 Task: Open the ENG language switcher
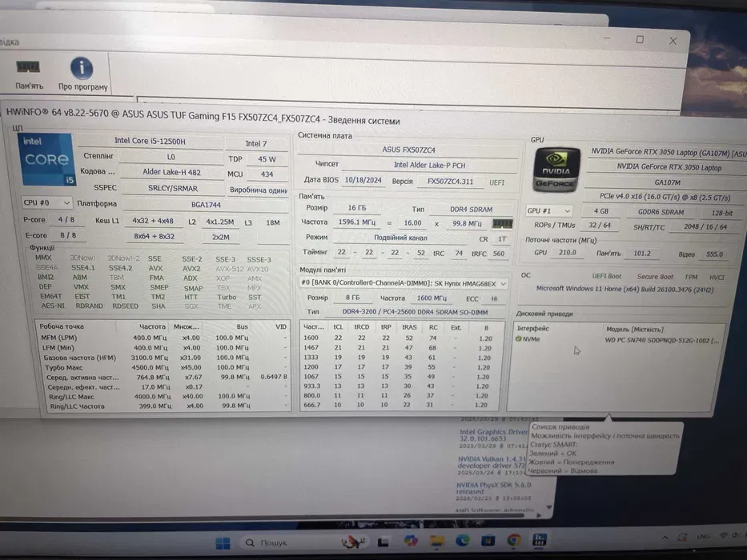(x=703, y=537)
